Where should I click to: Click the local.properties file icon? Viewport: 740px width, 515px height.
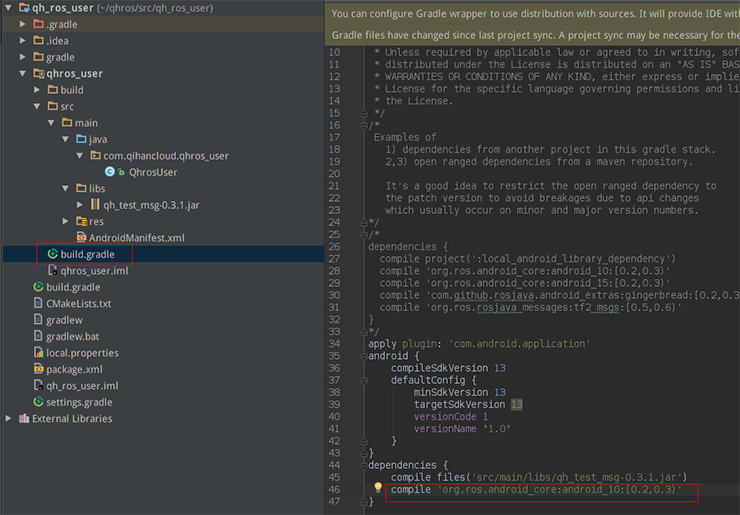point(39,353)
